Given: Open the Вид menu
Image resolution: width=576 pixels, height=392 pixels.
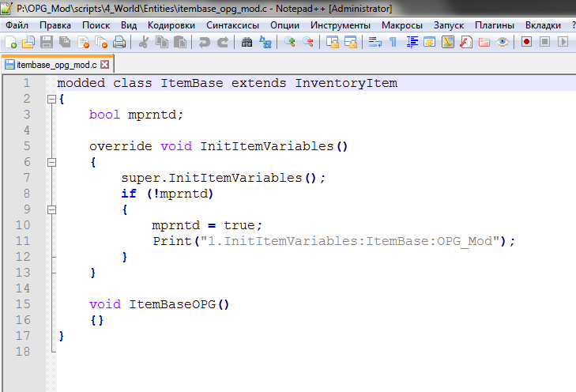Looking at the screenshot, I should (129, 25).
